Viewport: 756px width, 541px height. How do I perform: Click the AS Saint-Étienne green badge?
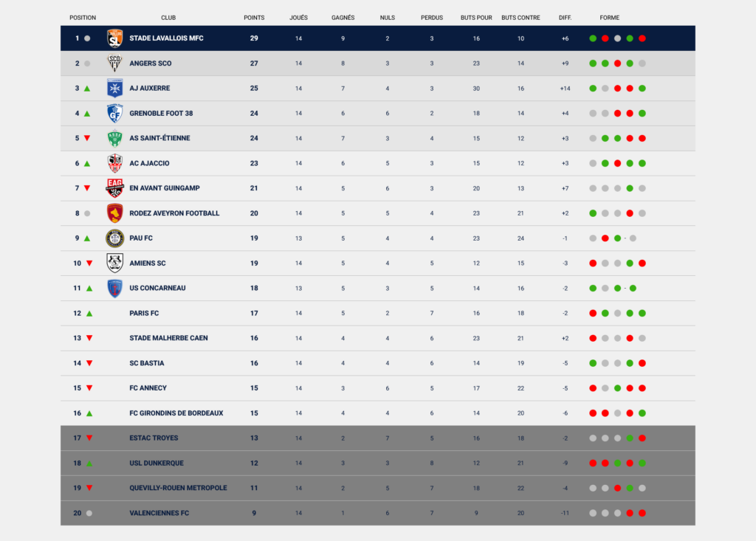point(114,138)
